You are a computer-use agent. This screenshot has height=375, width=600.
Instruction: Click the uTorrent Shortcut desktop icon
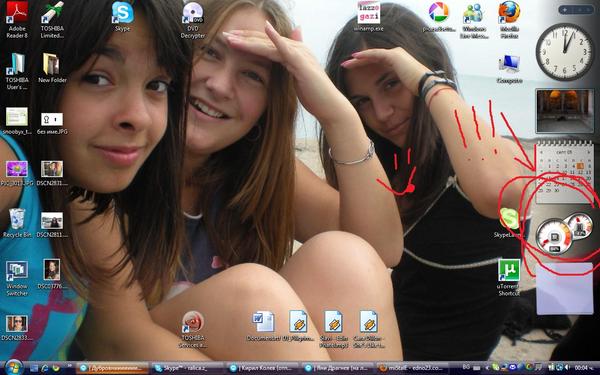[509, 277]
